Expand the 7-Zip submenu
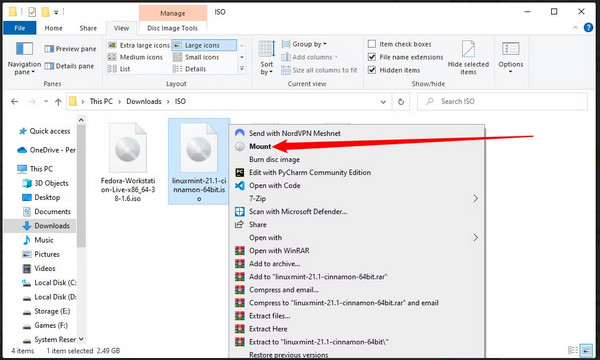This screenshot has width=600, height=360. (358, 199)
